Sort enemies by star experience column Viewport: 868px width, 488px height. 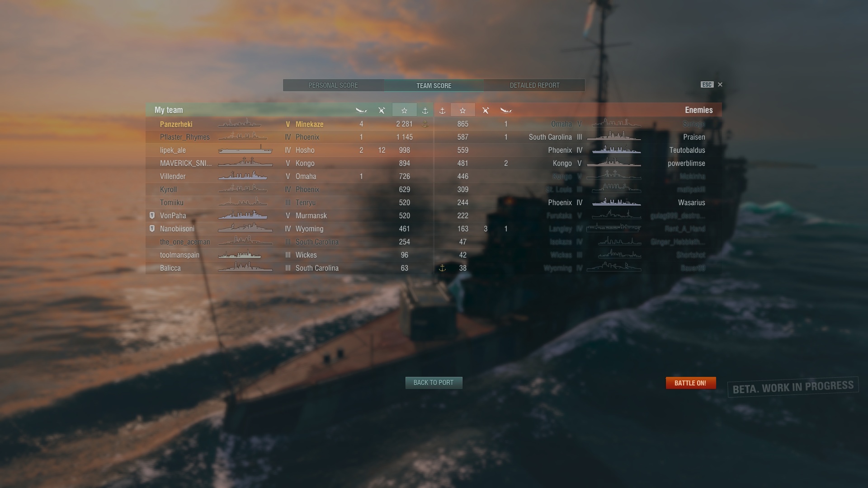(x=462, y=110)
